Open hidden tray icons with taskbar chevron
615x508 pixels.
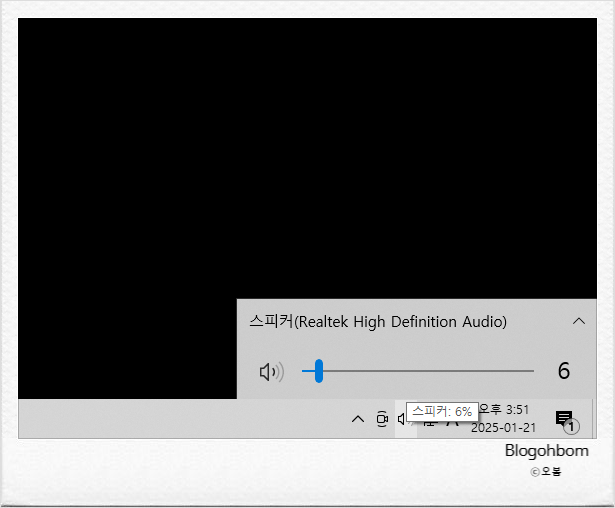point(358,419)
